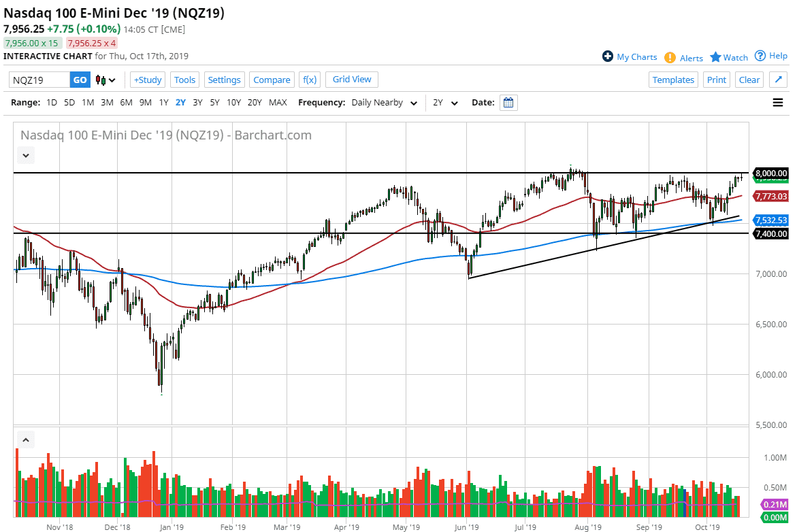The width and height of the screenshot is (797, 532).
Task: Switch to Grid View
Action: 351,80
